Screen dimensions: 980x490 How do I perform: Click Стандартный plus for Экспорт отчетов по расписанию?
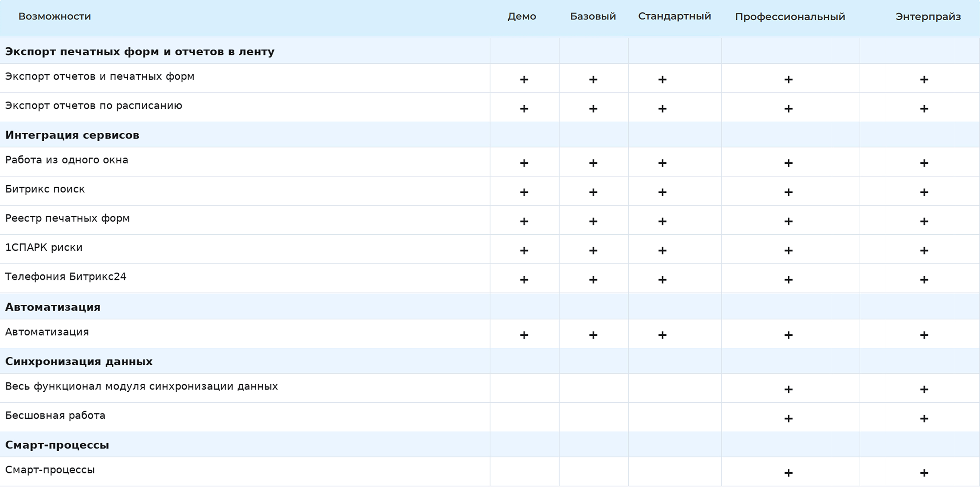(662, 109)
